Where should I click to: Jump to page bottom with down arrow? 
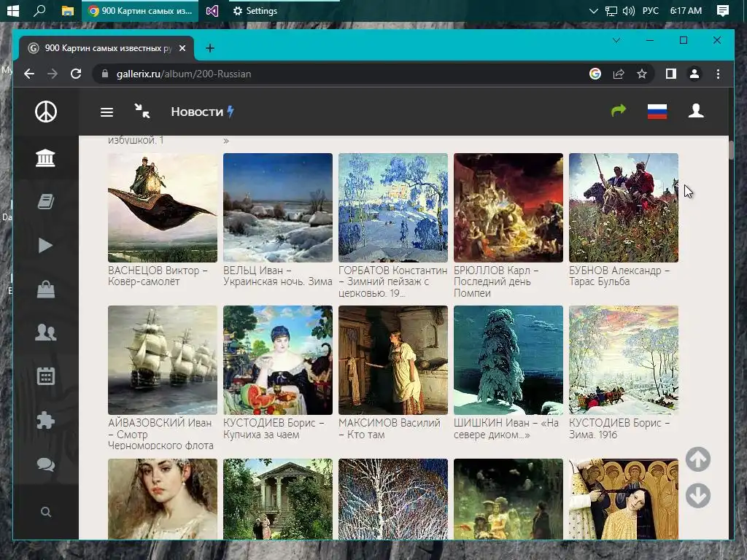(698, 495)
